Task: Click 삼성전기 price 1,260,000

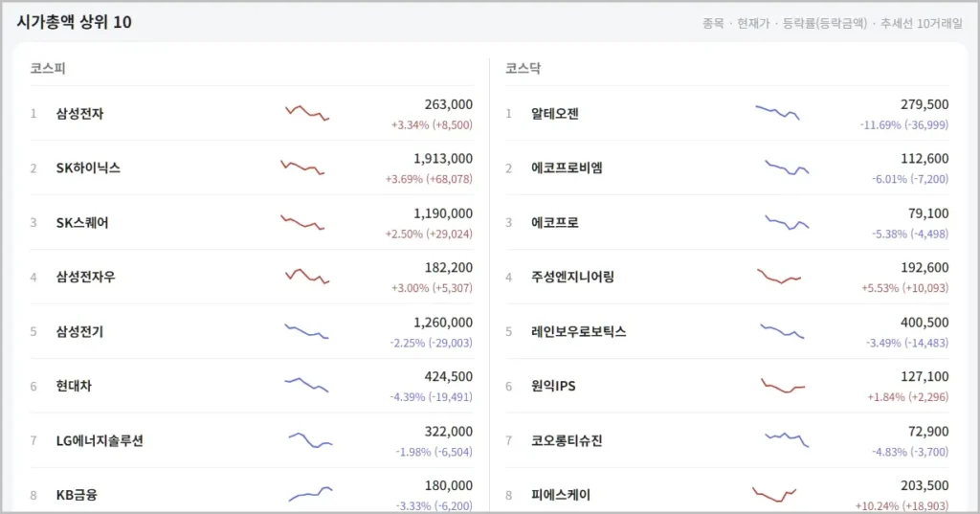Action: [442, 323]
